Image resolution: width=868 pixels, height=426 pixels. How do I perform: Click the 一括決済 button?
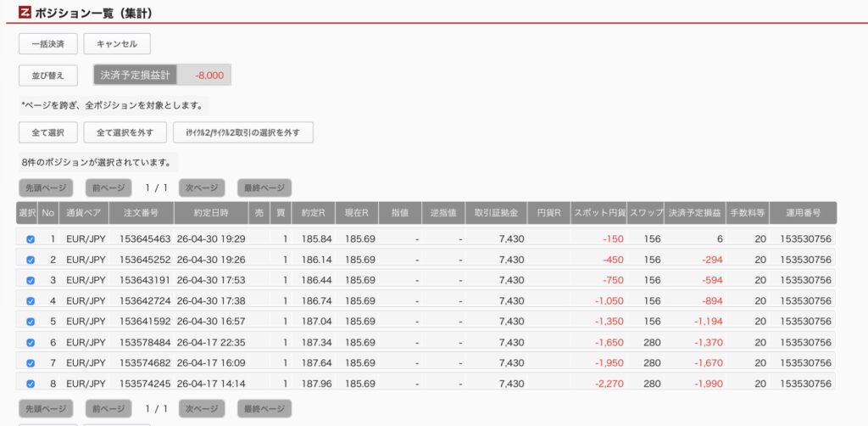point(48,44)
